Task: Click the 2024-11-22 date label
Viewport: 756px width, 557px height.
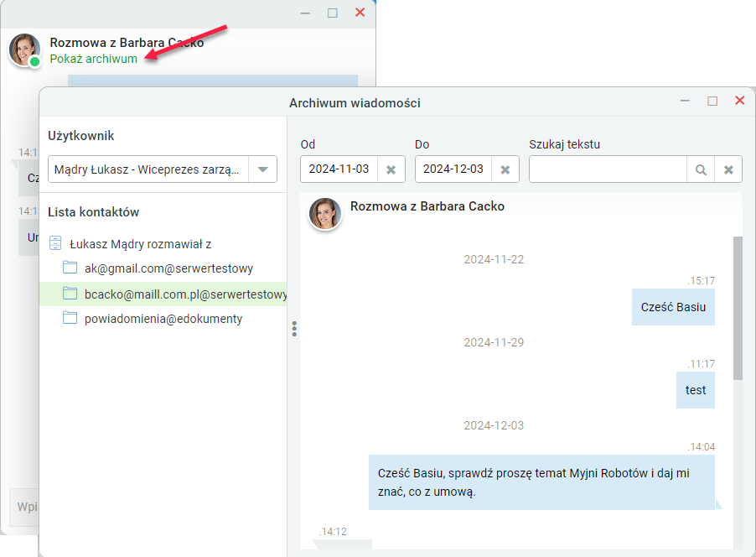Action: (494, 260)
